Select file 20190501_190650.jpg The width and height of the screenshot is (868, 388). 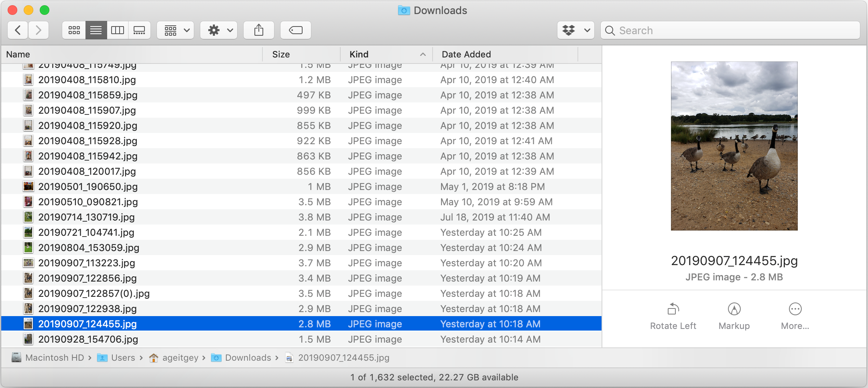coord(301,187)
